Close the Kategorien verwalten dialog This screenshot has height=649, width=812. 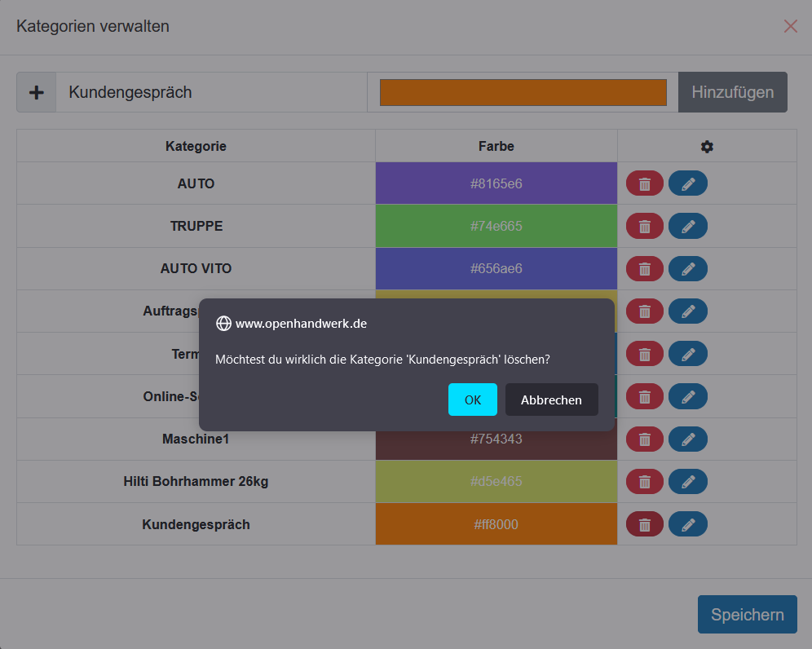click(x=790, y=26)
